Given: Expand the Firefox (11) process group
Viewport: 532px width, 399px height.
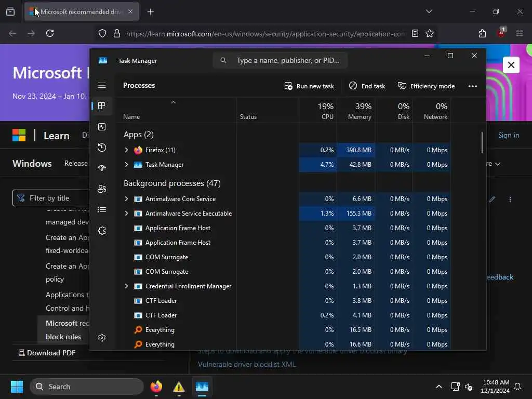Looking at the screenshot, I should pyautogui.click(x=127, y=150).
